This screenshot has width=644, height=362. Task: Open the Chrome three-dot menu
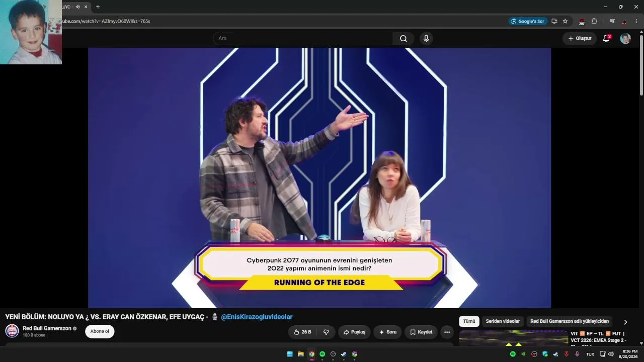pos(636,21)
